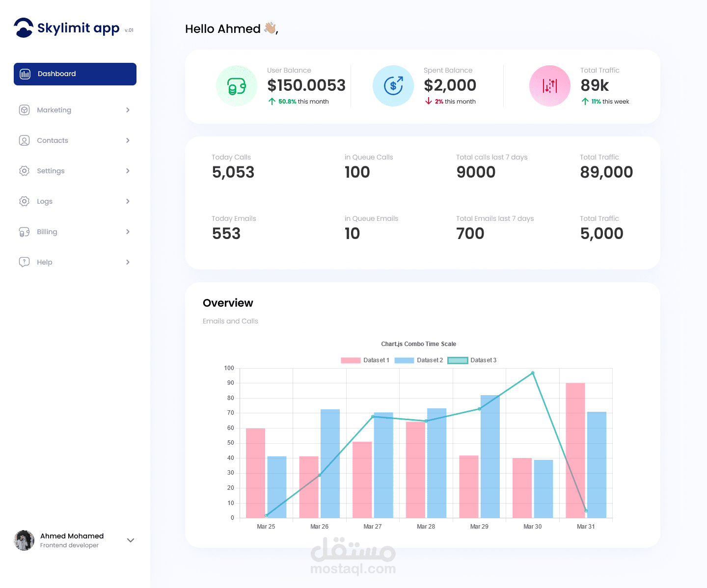Click the v.01 version label
707x588 pixels.
129,30
